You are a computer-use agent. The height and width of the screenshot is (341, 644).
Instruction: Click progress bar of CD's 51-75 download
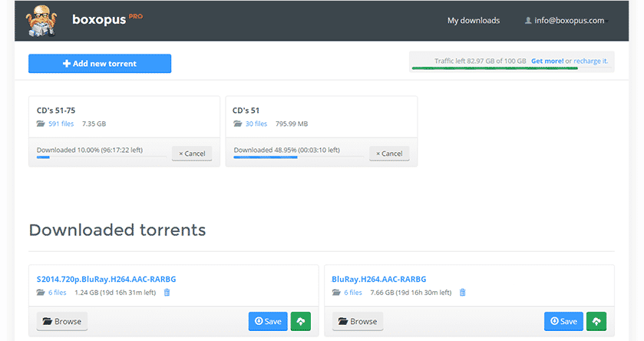[101, 157]
